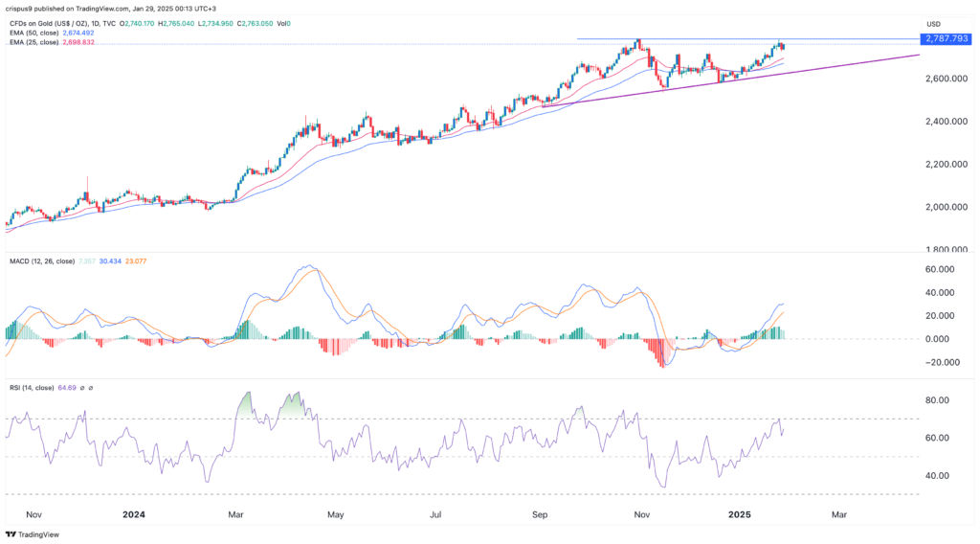
Task: Click the MACD 60.000 scale label
Action: 943,270
